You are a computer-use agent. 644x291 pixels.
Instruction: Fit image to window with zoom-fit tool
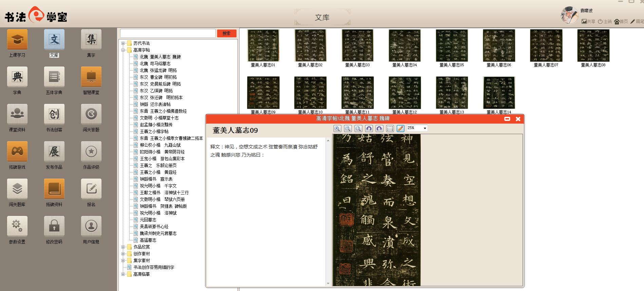(358, 128)
